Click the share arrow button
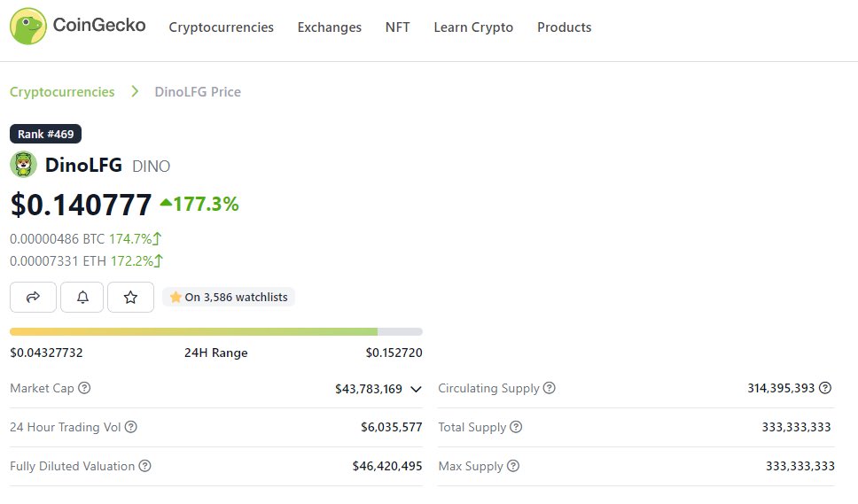 (33, 298)
